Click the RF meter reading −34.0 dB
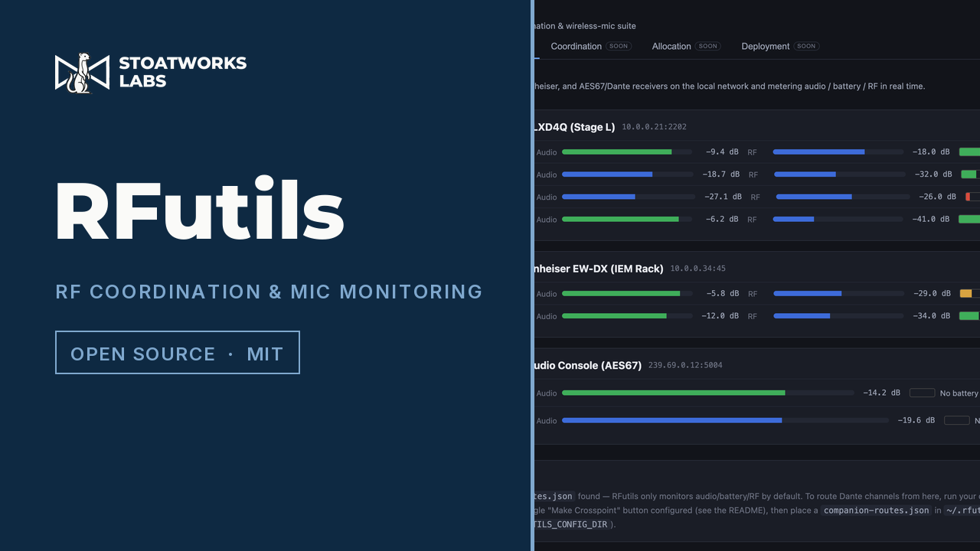Screen dimensions: 980x551 coord(838,315)
